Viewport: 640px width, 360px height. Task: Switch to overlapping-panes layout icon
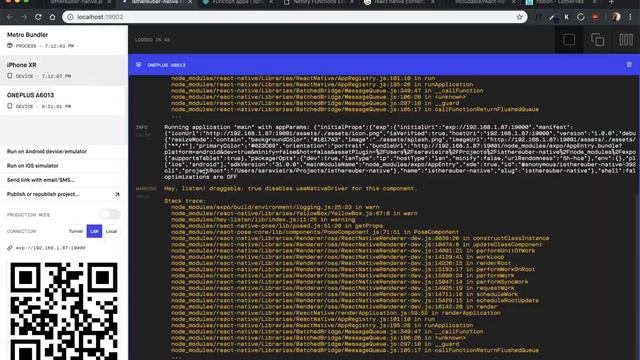(598, 40)
